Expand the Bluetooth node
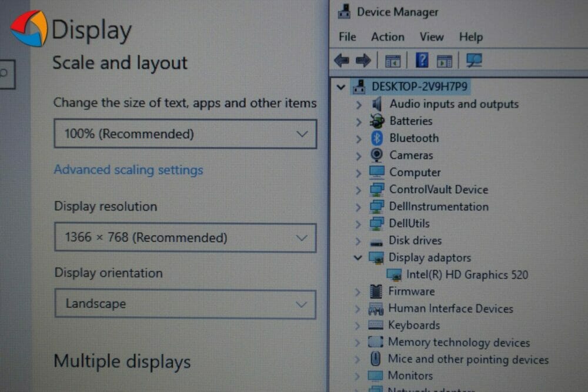The width and height of the screenshot is (588, 392). (359, 139)
